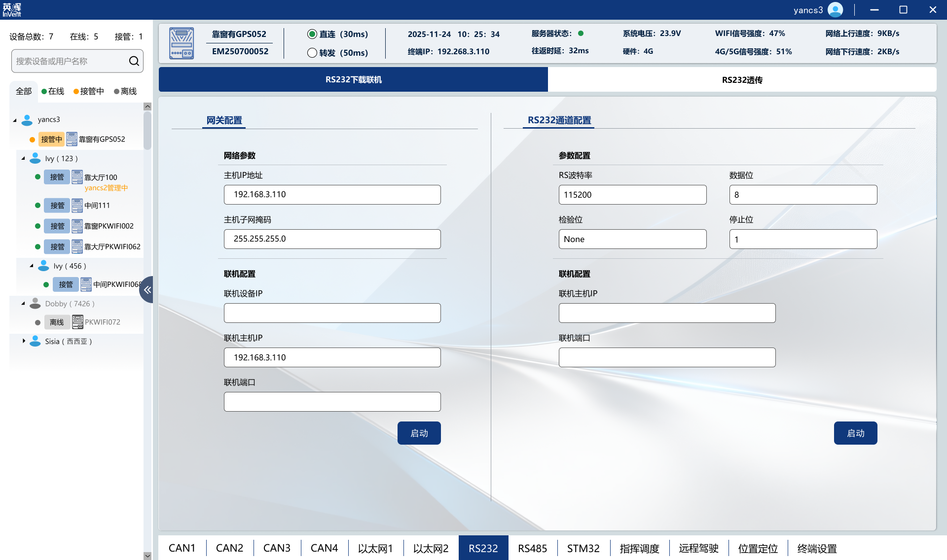
Task: Click the InVent logo in the top-left corner
Action: (12, 9)
